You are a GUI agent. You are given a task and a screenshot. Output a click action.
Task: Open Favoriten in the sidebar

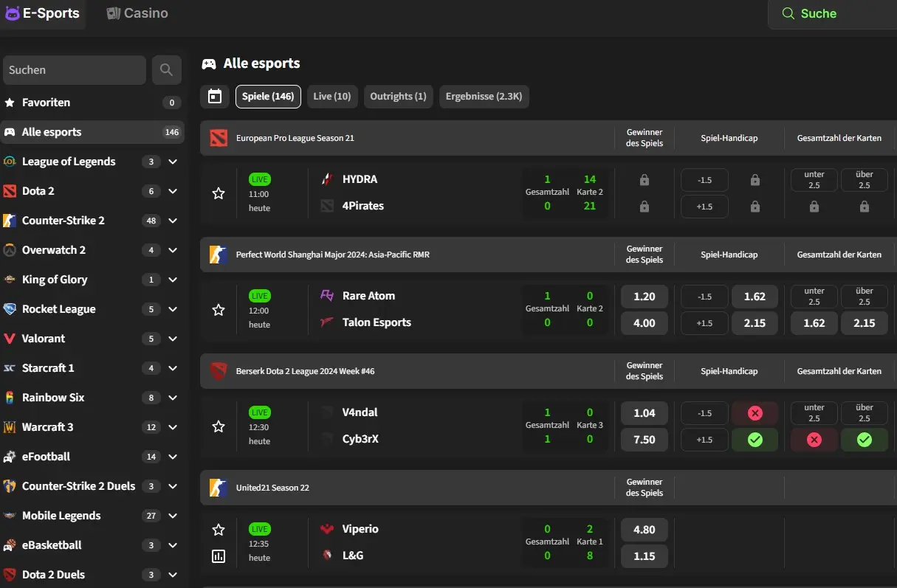[x=92, y=103]
